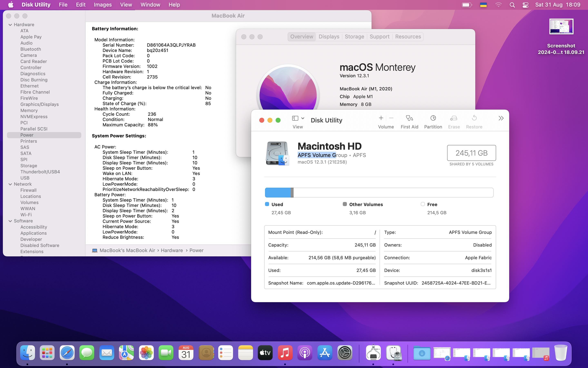The image size is (588, 368).
Task: Click the 245,11 GB capacity box
Action: 471,153
